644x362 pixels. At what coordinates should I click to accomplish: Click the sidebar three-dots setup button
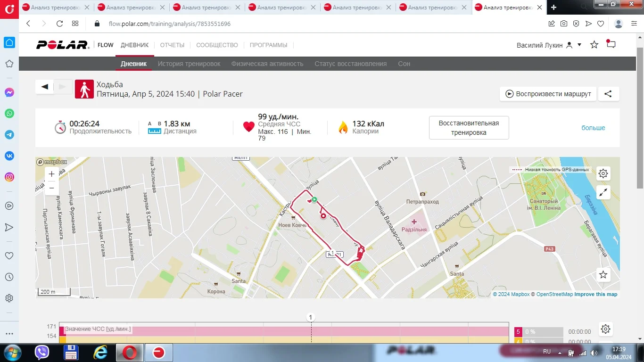tap(9, 334)
